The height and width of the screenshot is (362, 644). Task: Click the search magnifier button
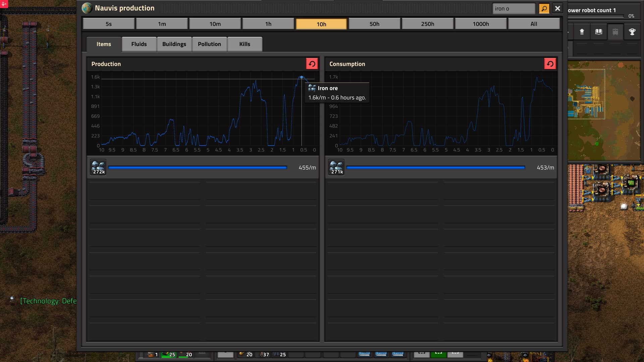544,8
